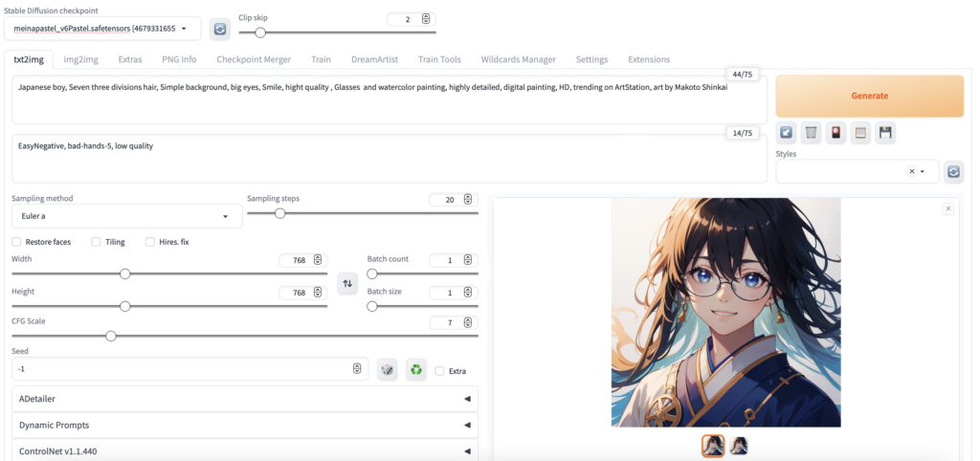Click the clipboard apply styles icon
Viewport: 980px width, 461px height.
tap(860, 133)
